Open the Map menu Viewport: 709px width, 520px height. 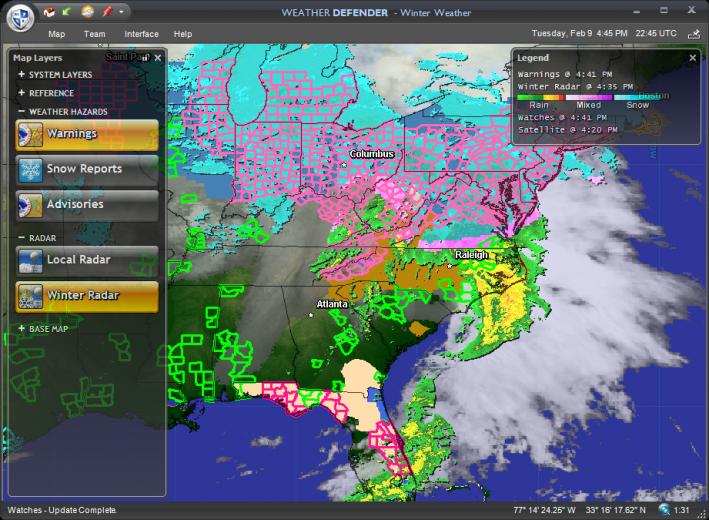click(56, 34)
